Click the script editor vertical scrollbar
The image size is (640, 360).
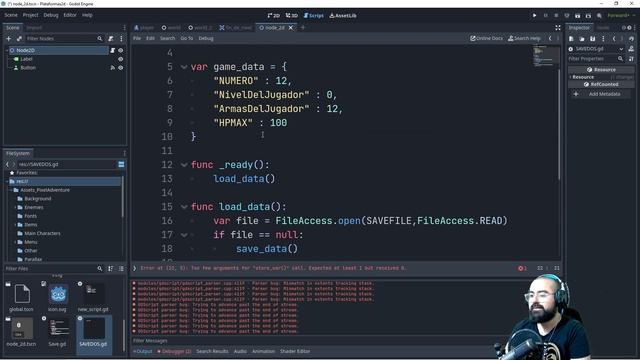(559, 124)
